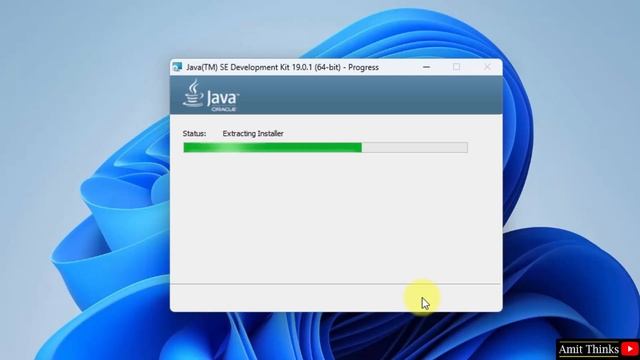Click the disabled maximize button

[x=456, y=67]
